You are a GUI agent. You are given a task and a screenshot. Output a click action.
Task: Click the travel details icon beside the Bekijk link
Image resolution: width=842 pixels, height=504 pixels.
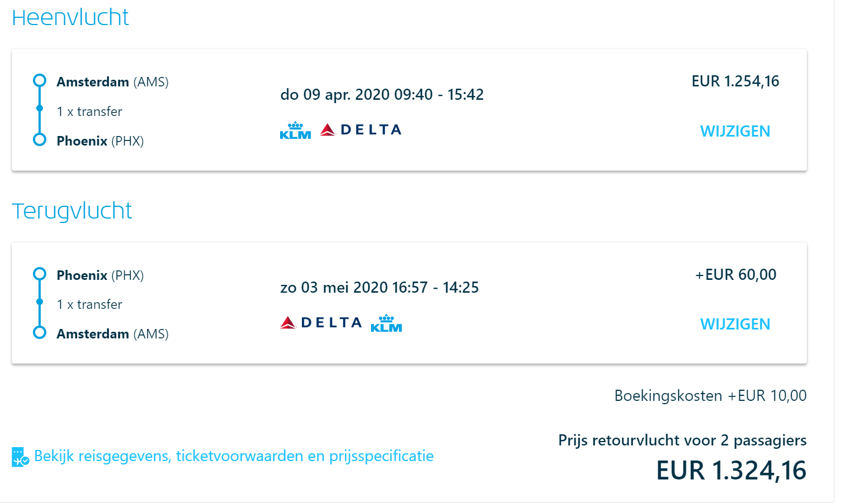tap(20, 457)
